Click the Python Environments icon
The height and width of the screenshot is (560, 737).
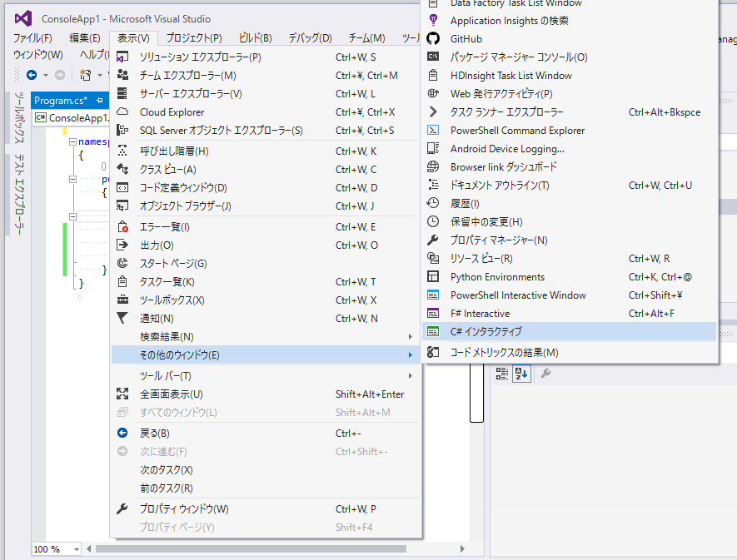tap(433, 277)
